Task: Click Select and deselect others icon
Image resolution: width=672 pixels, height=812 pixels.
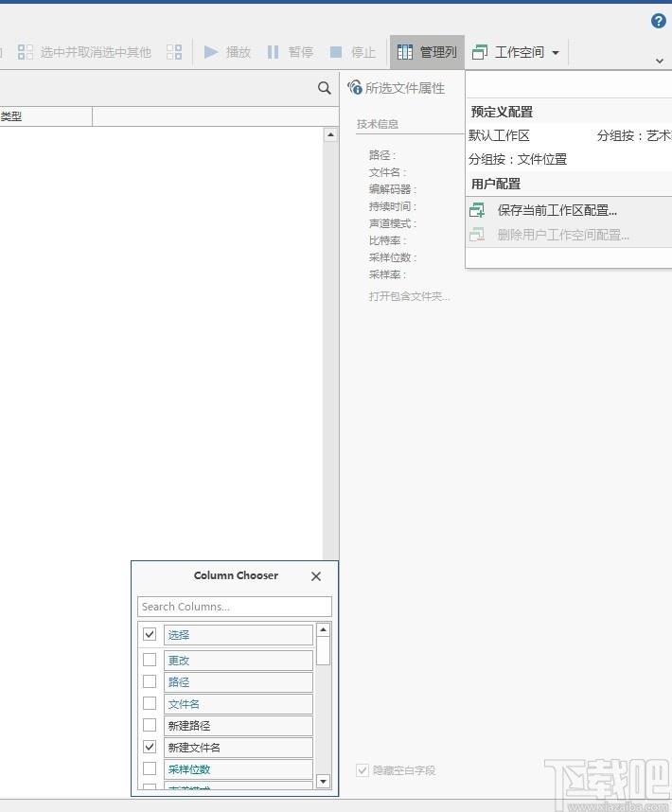Action: (x=26, y=52)
